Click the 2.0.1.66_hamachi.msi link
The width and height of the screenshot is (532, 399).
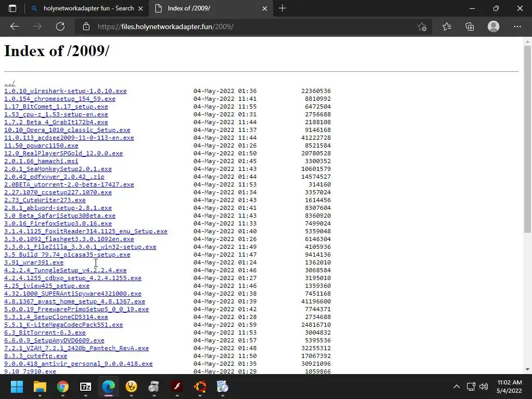41,161
